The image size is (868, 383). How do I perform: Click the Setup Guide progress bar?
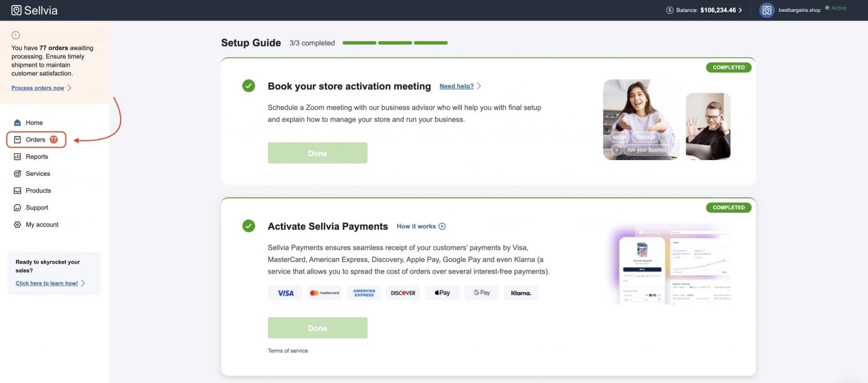[395, 42]
